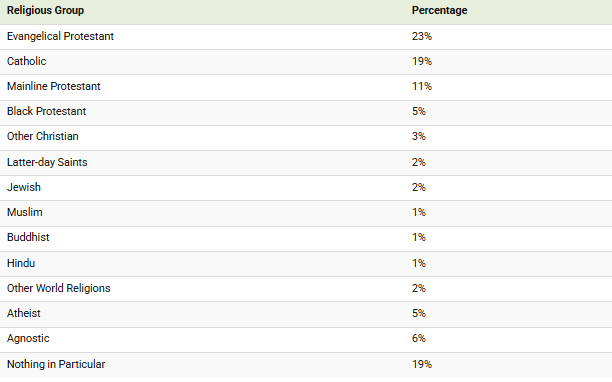Click the Latter-day Saints cell
The height and width of the screenshot is (382, 612).
[x=47, y=162]
